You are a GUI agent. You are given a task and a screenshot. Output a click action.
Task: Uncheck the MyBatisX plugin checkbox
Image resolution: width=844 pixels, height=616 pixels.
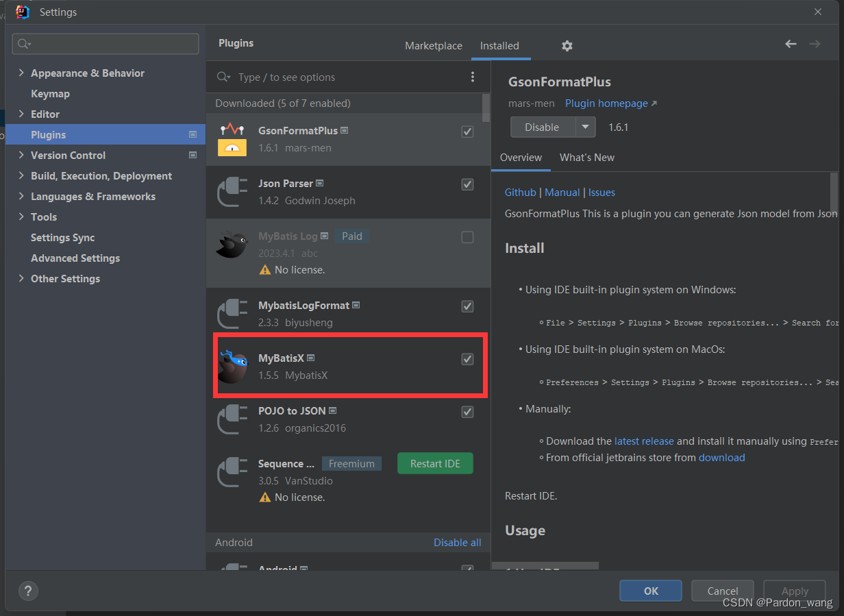pyautogui.click(x=467, y=359)
